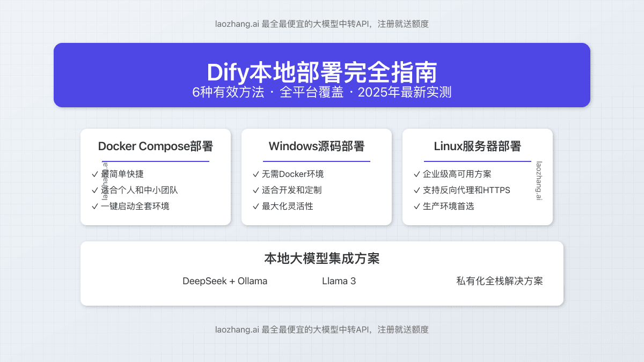
Task: Click the "Linux服务器部署" card heading
Action: 478,146
